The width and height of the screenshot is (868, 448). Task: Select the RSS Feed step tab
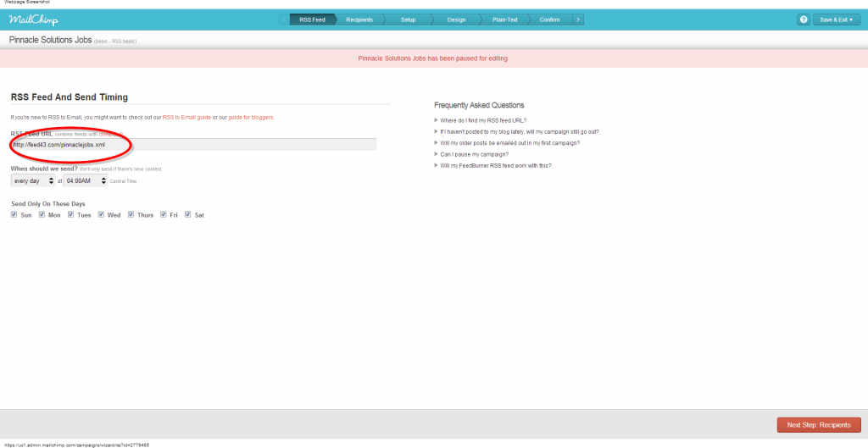pyautogui.click(x=312, y=20)
